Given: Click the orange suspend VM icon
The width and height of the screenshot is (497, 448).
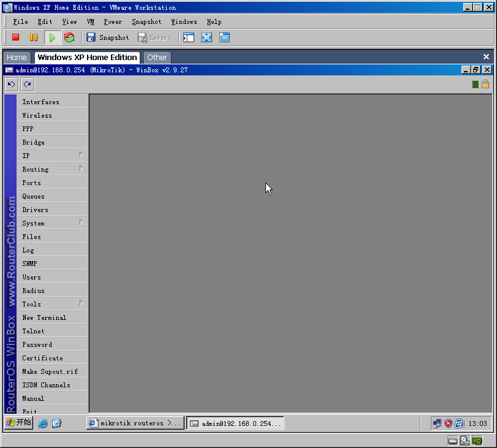Looking at the screenshot, I should coord(34,37).
